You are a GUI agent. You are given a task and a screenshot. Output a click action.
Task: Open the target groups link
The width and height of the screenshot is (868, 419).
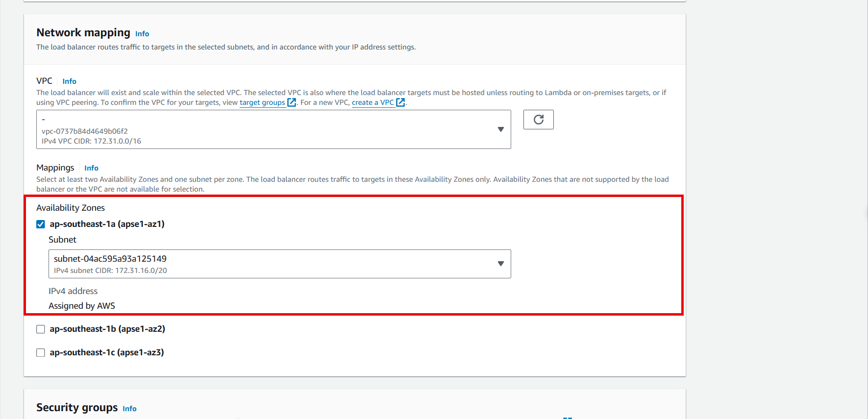[x=262, y=102]
